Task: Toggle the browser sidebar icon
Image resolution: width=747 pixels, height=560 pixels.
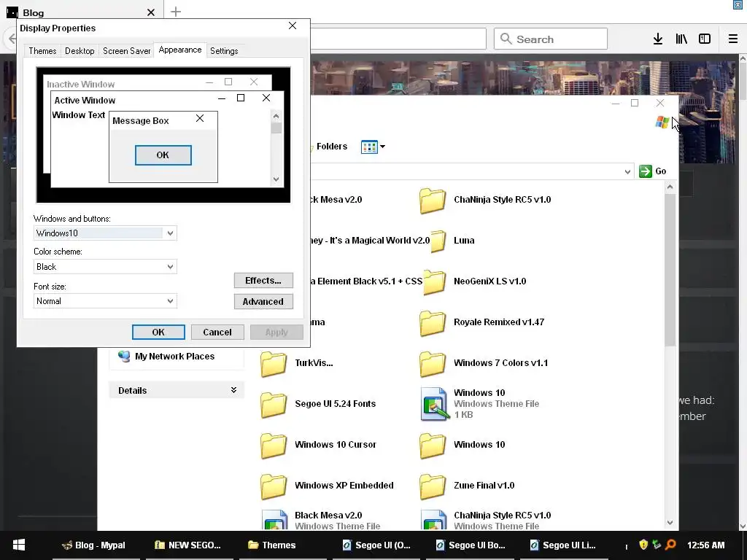Action: (x=705, y=39)
